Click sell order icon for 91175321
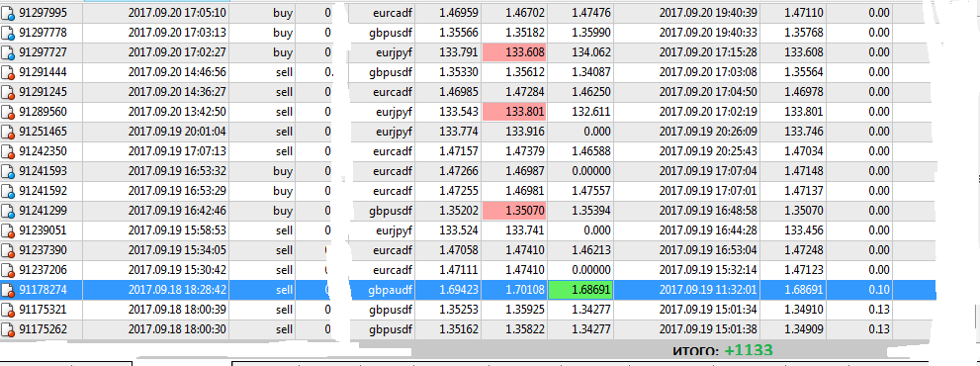Screen dimensions: 980x366 tap(8, 310)
